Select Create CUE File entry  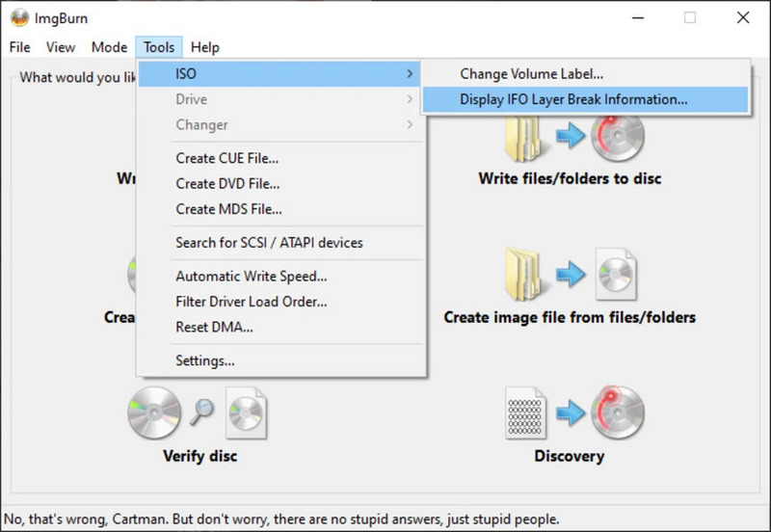pyautogui.click(x=226, y=158)
